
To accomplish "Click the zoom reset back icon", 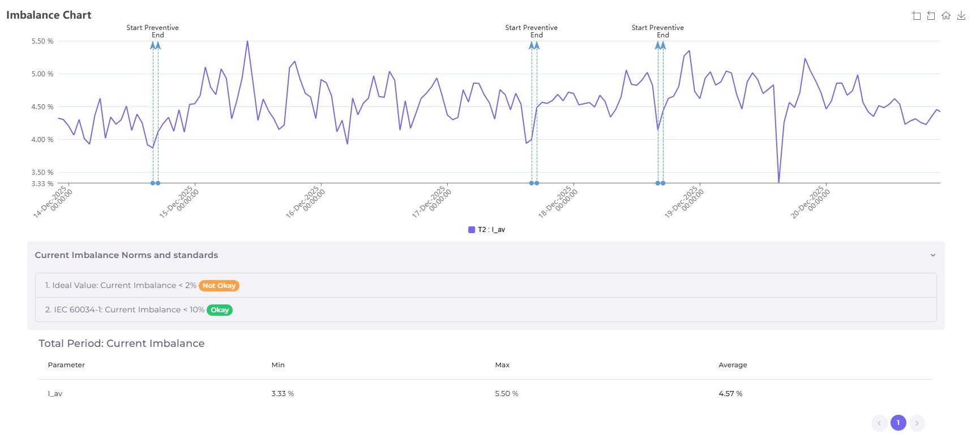I will click(931, 16).
